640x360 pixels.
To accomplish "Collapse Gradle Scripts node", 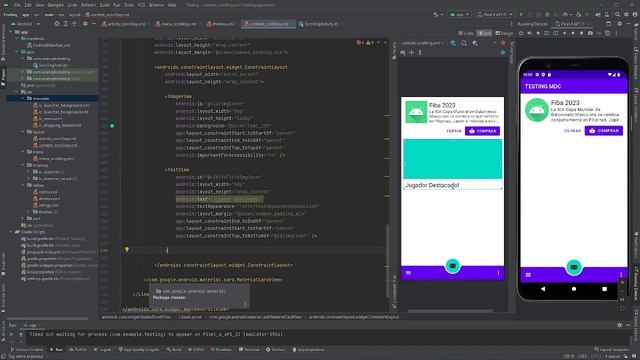I will 11,231.
